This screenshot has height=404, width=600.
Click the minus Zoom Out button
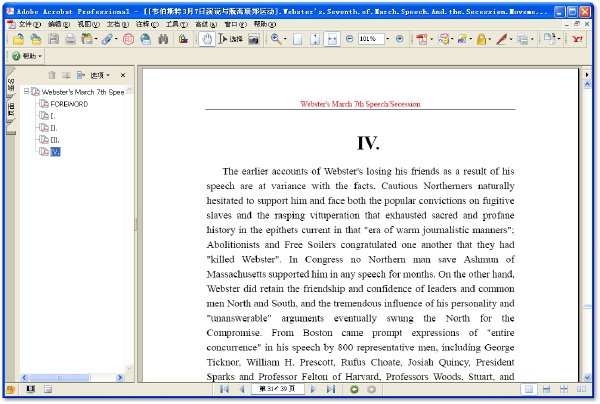tap(349, 39)
